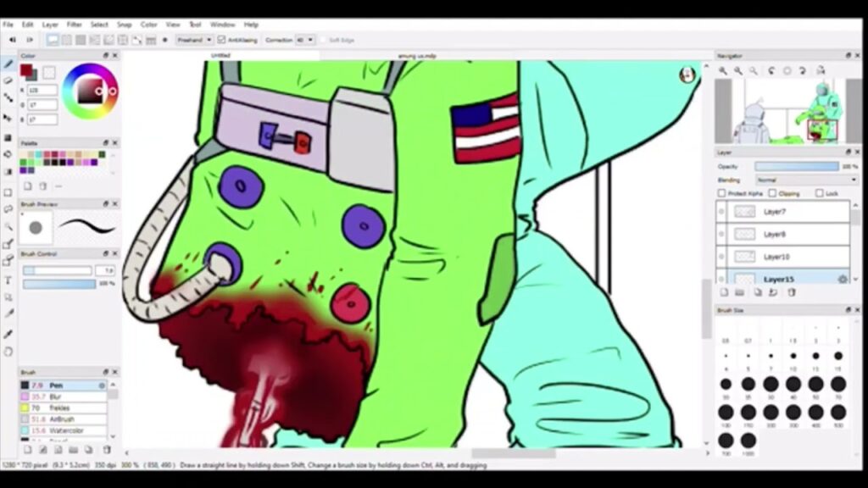The height and width of the screenshot is (488, 868).
Task: Select the Pen brush
Action: (x=63, y=385)
